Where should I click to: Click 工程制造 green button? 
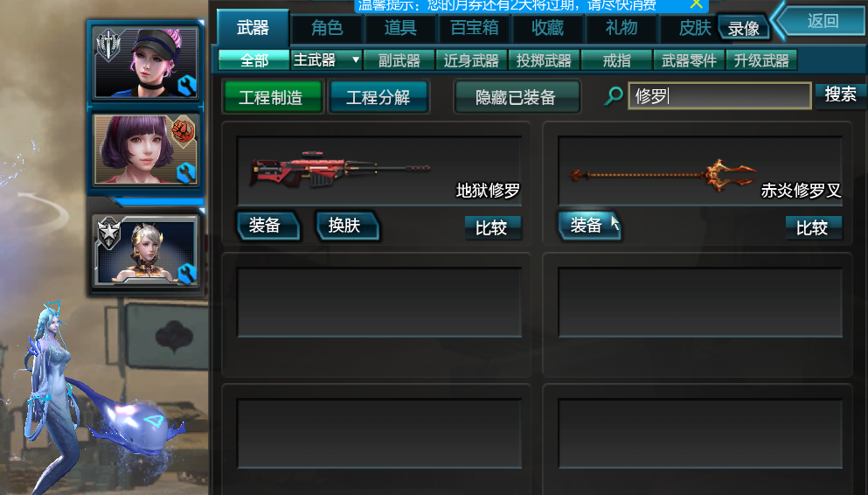pyautogui.click(x=271, y=97)
